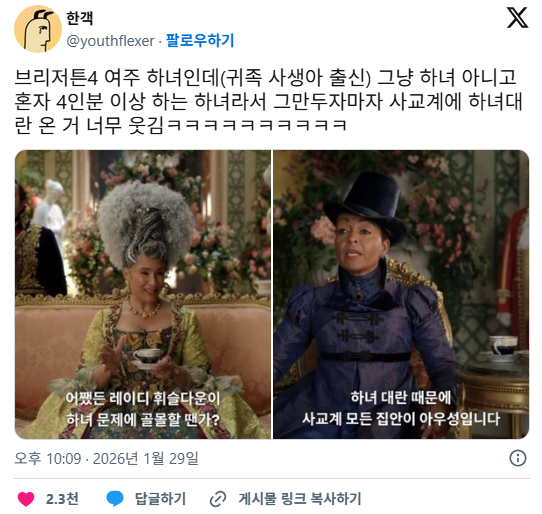This screenshot has width=542, height=514.
Task: Select 게시물 링크 복사하기 text
Action: 300,499
